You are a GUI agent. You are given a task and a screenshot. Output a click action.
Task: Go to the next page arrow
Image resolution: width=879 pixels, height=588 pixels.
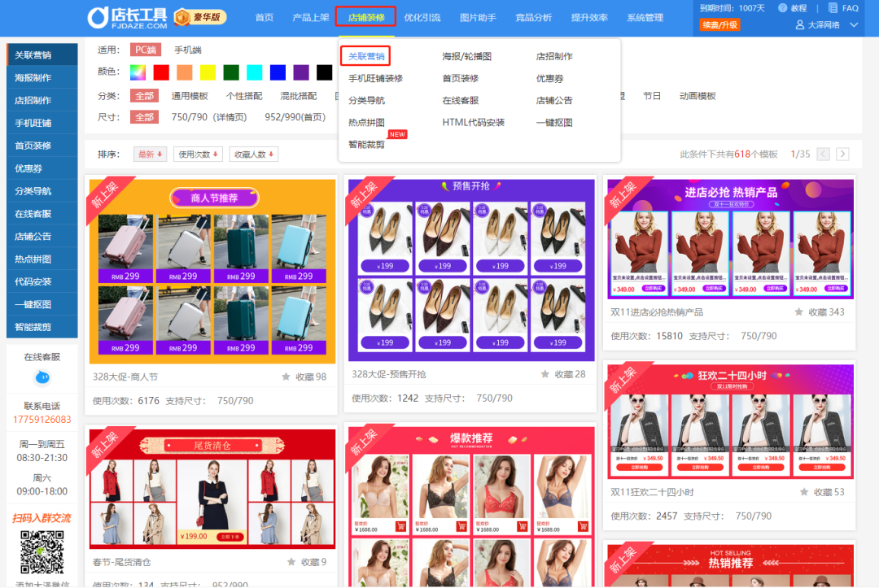tap(842, 154)
